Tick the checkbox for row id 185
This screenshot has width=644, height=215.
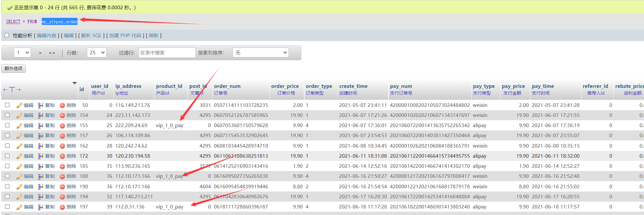7,166
